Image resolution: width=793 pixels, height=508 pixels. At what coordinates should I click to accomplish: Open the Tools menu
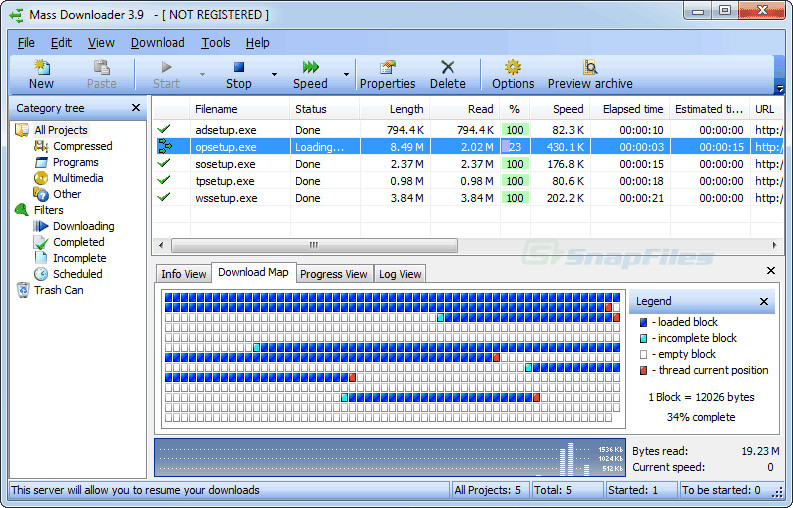pos(216,43)
